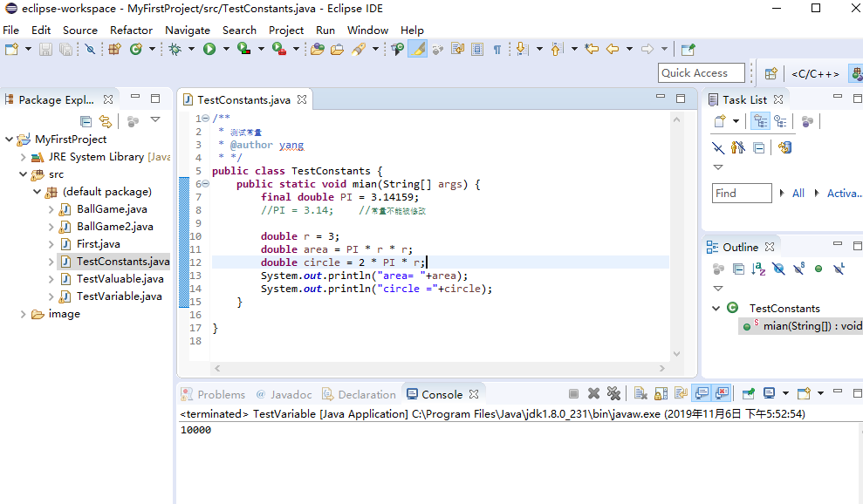Jump to Previous Annotation arrow icon
This screenshot has width=863, height=504.
click(x=557, y=49)
